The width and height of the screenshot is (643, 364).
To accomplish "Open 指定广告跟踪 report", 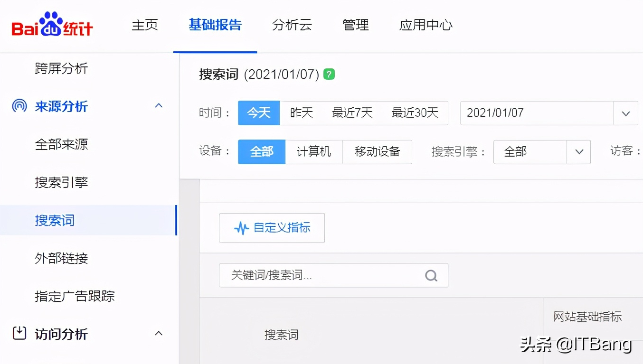I will point(75,296).
